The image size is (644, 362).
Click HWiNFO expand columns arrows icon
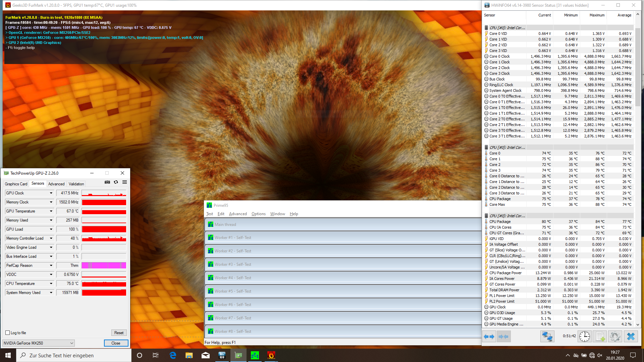[x=489, y=336]
